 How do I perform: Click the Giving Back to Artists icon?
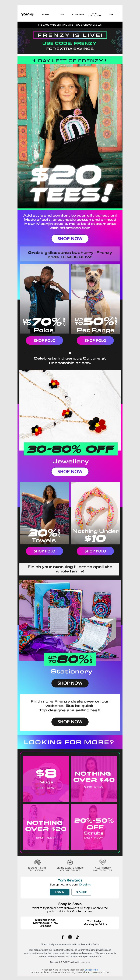pyautogui.click(x=70, y=862)
